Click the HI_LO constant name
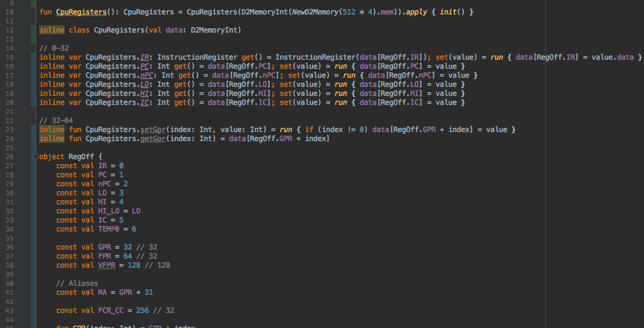Image resolution: width=644 pixels, height=328 pixels. [x=110, y=211]
